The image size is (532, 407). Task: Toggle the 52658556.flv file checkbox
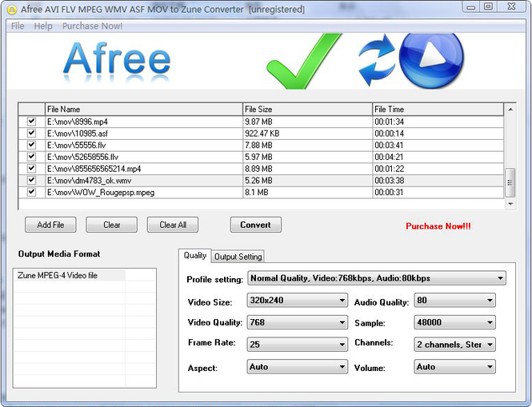[x=31, y=157]
